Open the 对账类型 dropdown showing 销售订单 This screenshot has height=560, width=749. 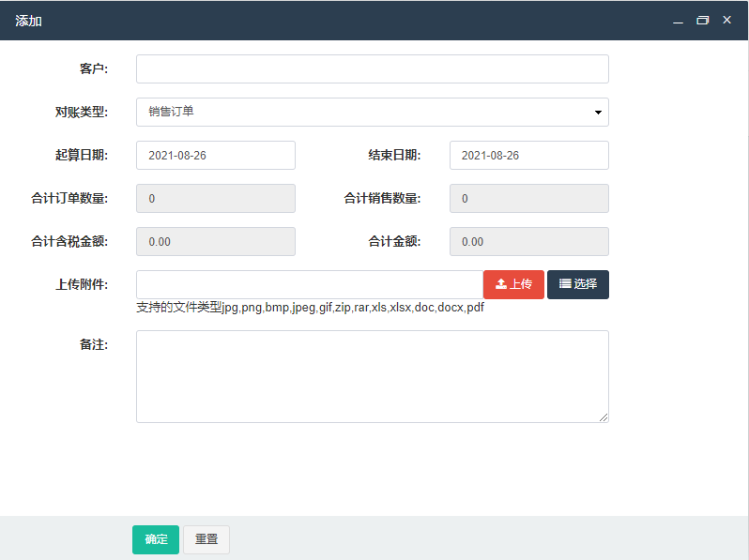point(372,113)
